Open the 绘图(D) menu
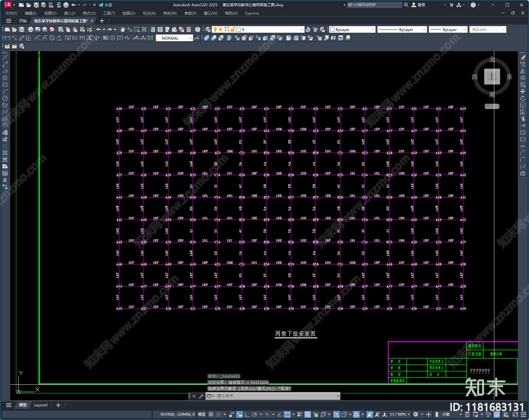 (129, 13)
